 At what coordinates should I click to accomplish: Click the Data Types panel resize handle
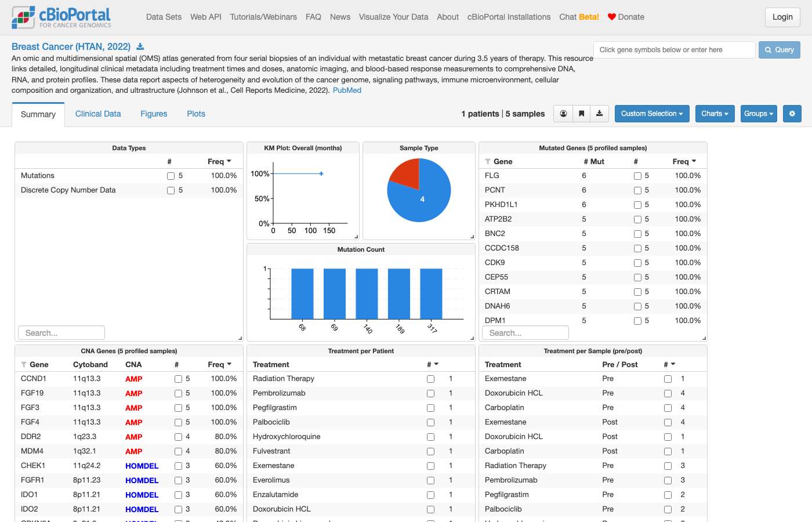[x=240, y=338]
